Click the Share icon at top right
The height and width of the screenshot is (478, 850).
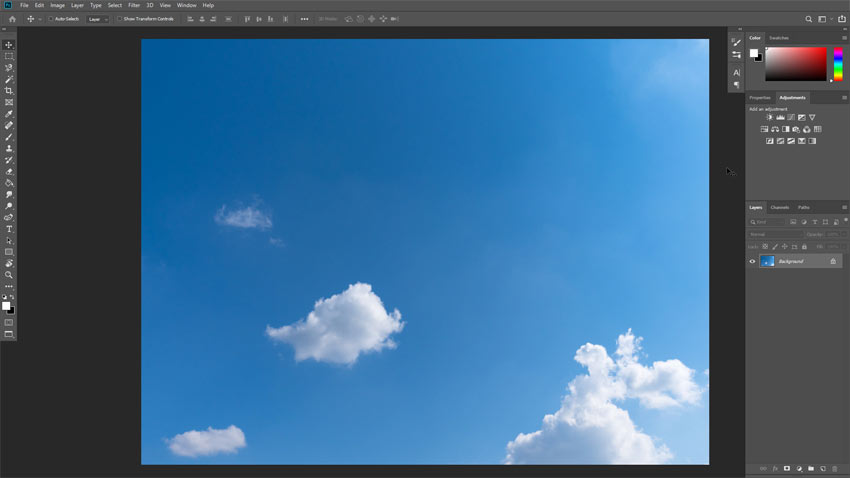point(842,19)
